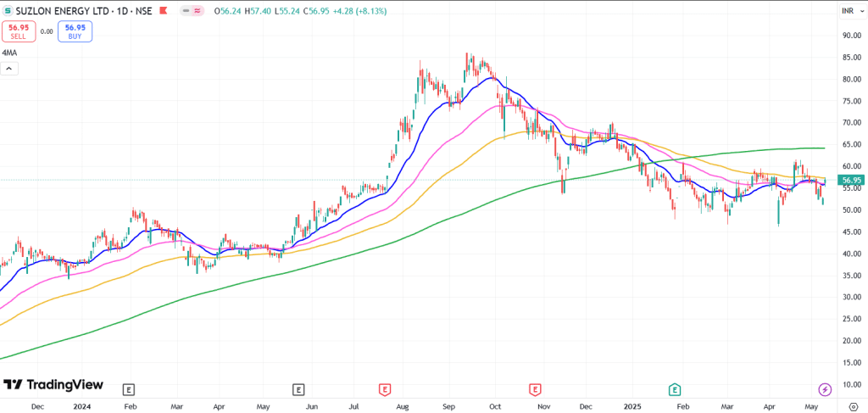Screen dimensions: 868x413
Task: Click the 0.00 spread value
Action: 47,31
